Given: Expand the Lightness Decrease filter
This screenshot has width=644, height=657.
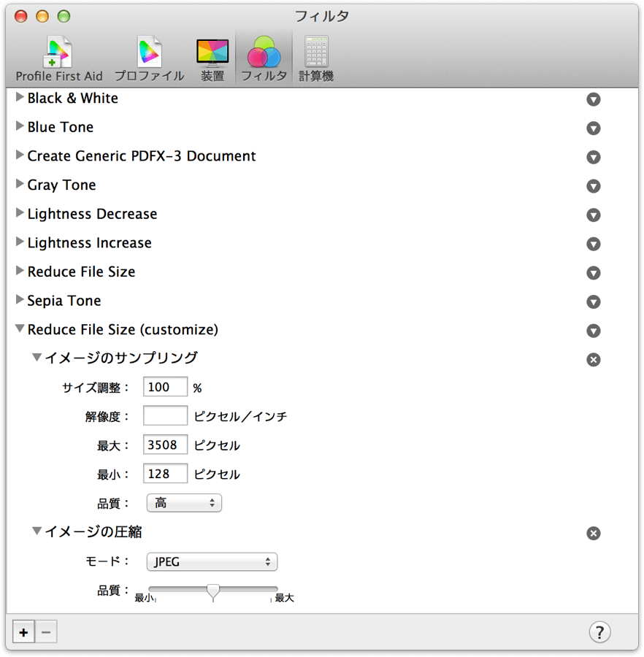Looking at the screenshot, I should [x=19, y=213].
